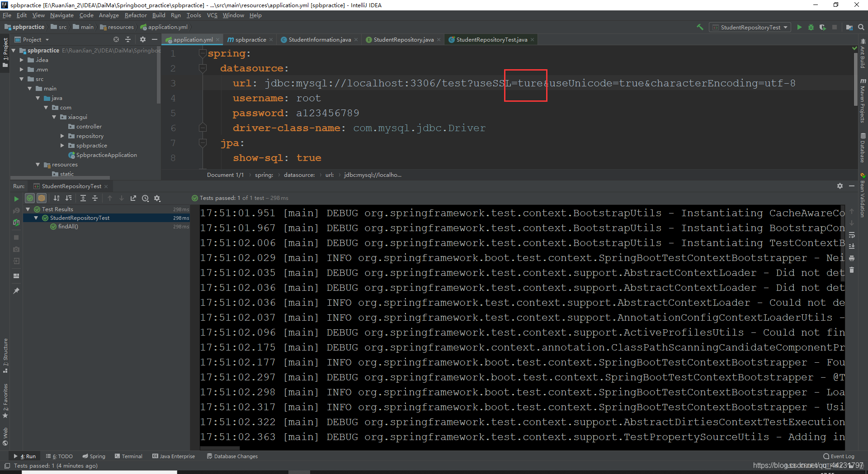Open the Project view selector dropdown
This screenshot has width=868, height=474.
(x=32, y=39)
